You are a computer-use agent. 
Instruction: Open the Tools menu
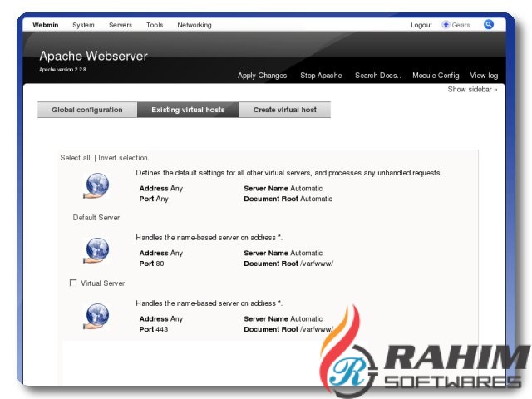click(155, 25)
